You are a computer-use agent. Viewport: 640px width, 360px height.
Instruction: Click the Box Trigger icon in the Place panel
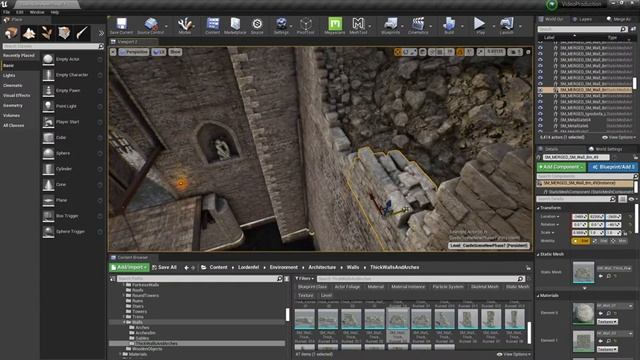tap(48, 216)
